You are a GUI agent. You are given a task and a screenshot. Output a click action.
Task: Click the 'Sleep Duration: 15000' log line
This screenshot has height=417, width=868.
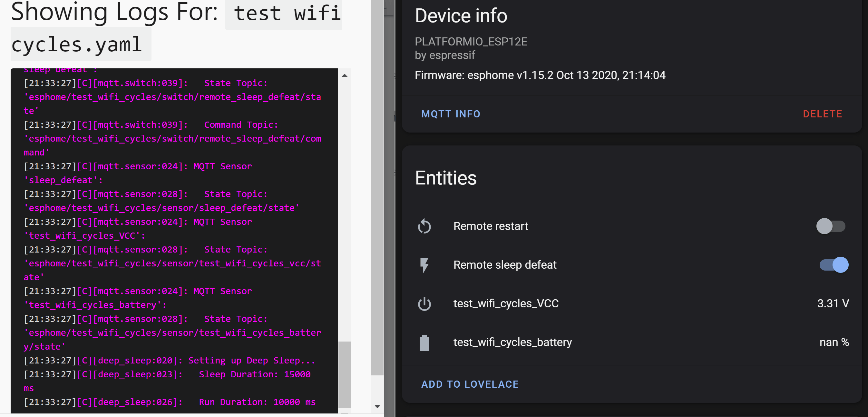pos(167,374)
